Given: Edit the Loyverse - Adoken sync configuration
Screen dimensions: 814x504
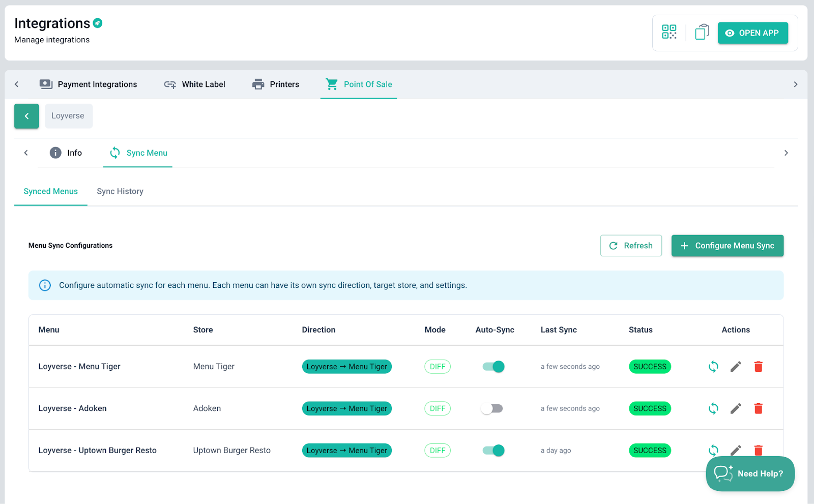Looking at the screenshot, I should (736, 408).
